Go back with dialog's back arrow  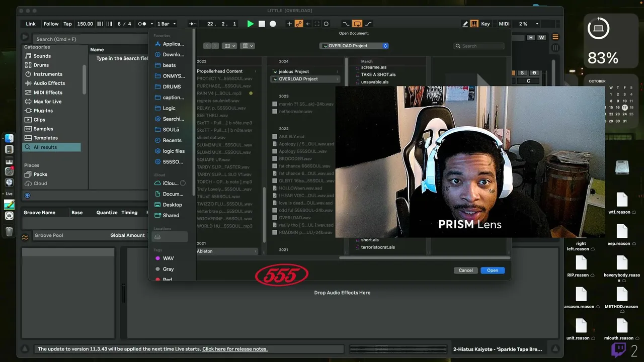[x=207, y=46]
